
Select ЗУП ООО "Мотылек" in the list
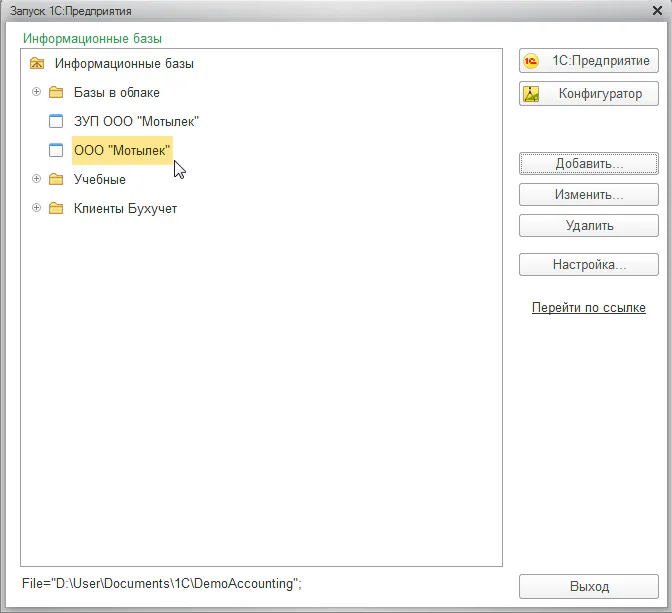pyautogui.click(x=136, y=122)
